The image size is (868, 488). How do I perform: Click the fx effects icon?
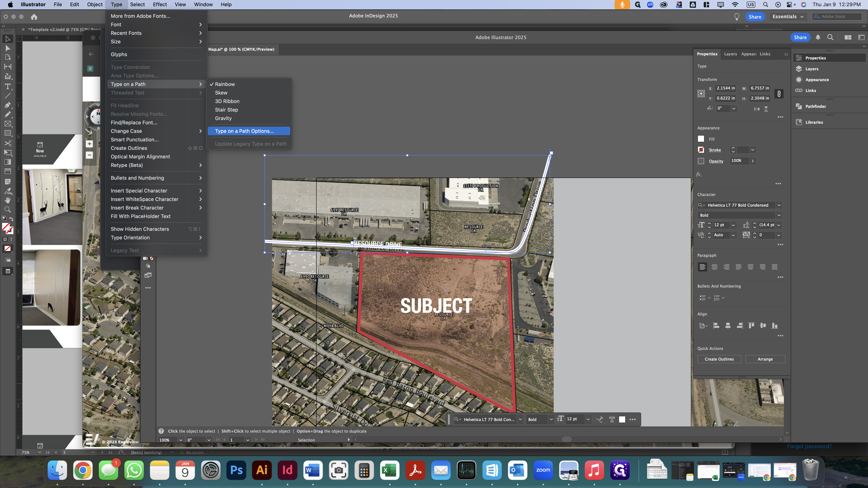tap(699, 174)
